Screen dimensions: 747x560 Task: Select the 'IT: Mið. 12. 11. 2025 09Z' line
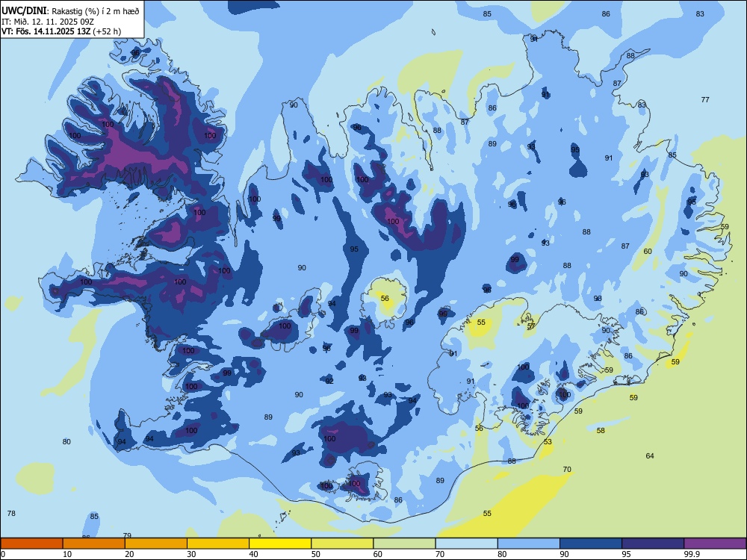pyautogui.click(x=47, y=22)
